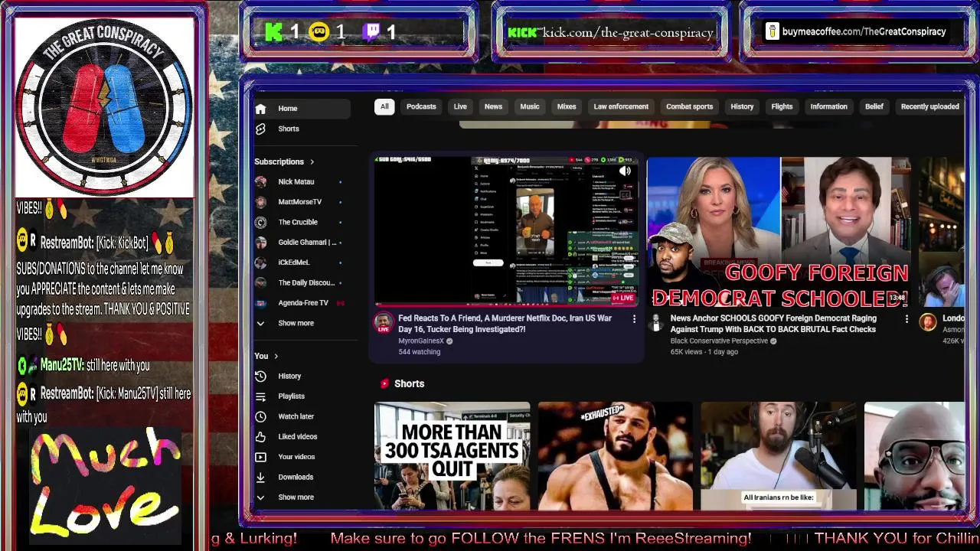
Task: Click Manu25TV username in chat
Action: click(61, 366)
